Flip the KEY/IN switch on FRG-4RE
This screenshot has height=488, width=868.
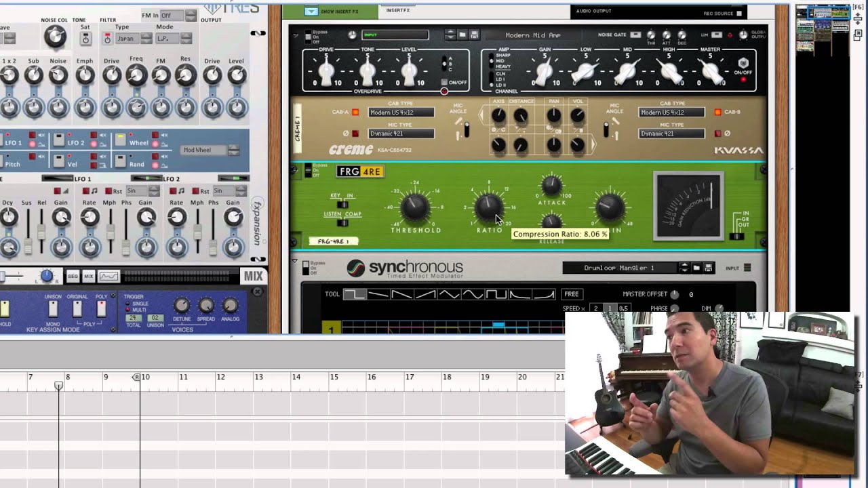coord(342,204)
